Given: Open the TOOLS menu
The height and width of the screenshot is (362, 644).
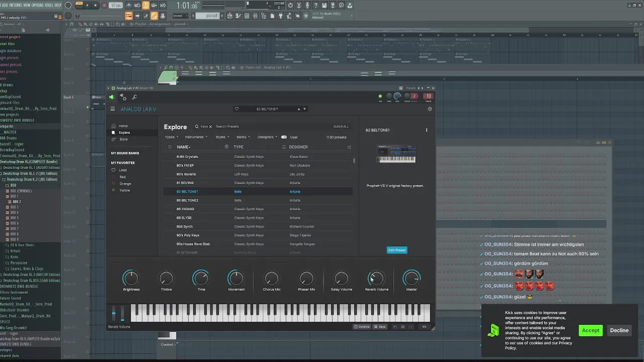Looking at the screenshot, I should pos(49,5).
